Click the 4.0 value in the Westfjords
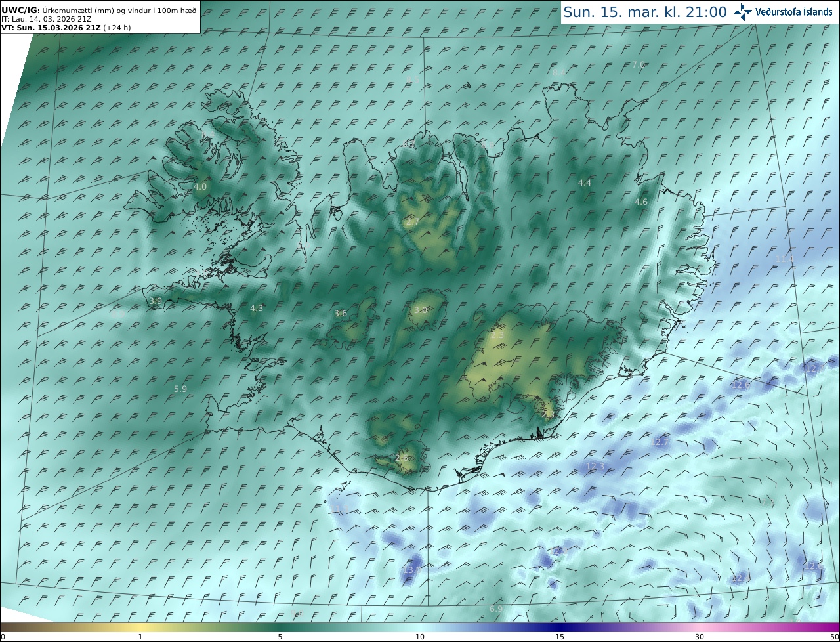Screen dimensions: 840x642 click(200, 186)
